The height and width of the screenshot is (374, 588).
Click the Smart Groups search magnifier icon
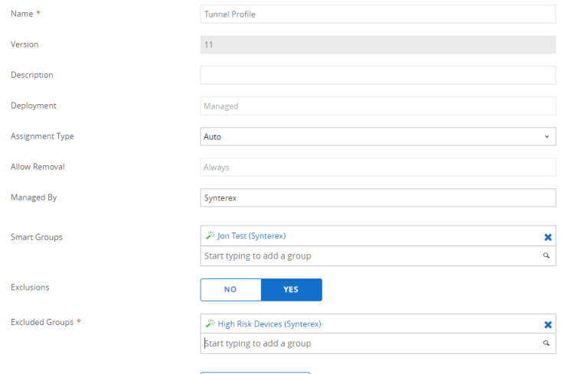[547, 256]
